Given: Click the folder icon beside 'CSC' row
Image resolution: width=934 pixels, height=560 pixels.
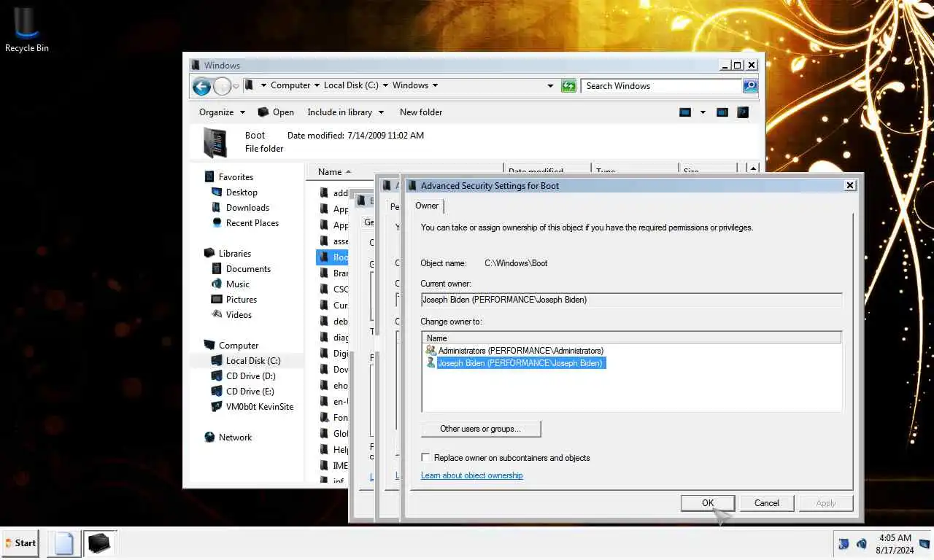Looking at the screenshot, I should [325, 289].
